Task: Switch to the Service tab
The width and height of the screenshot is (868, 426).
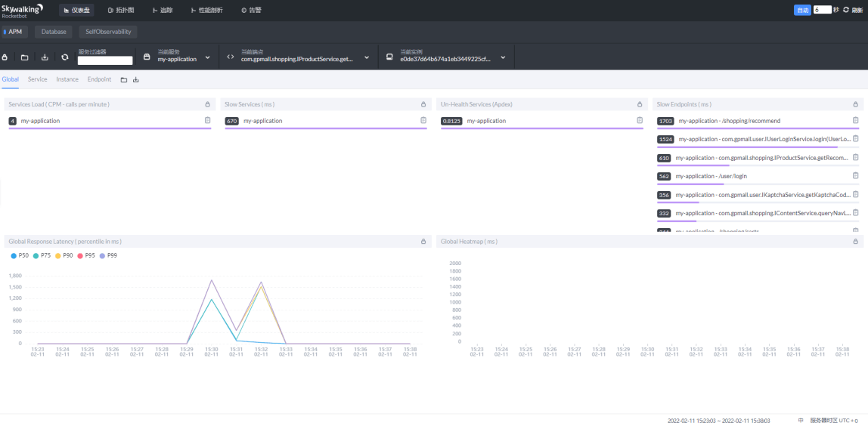Action: (38, 79)
